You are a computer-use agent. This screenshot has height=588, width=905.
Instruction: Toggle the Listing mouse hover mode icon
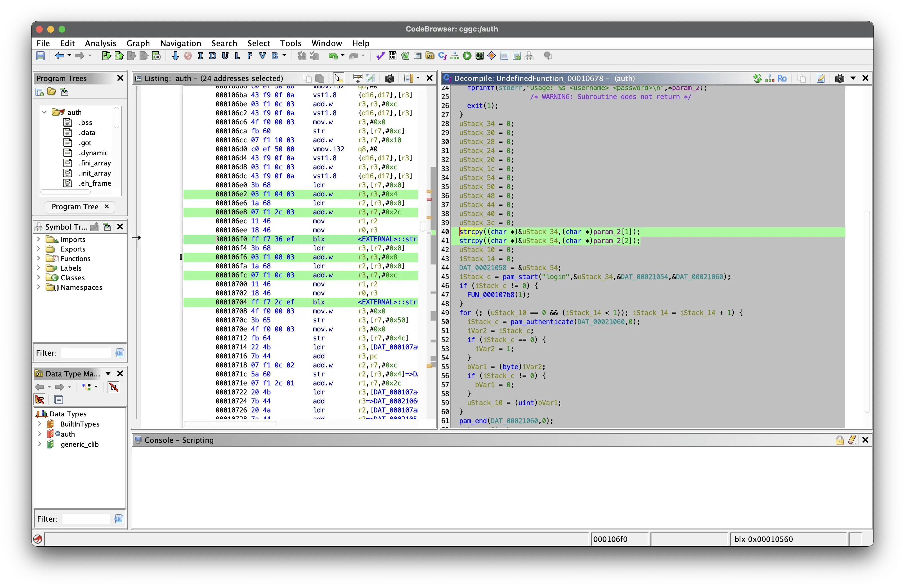[x=337, y=78]
